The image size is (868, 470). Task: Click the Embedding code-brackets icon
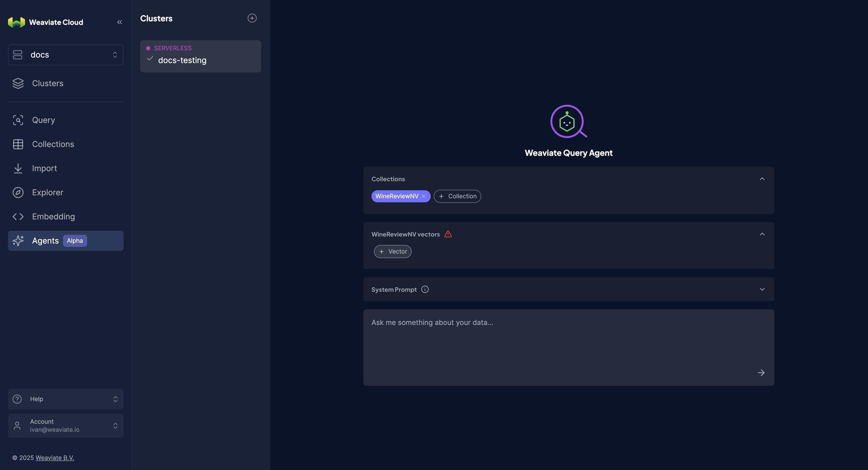point(18,216)
